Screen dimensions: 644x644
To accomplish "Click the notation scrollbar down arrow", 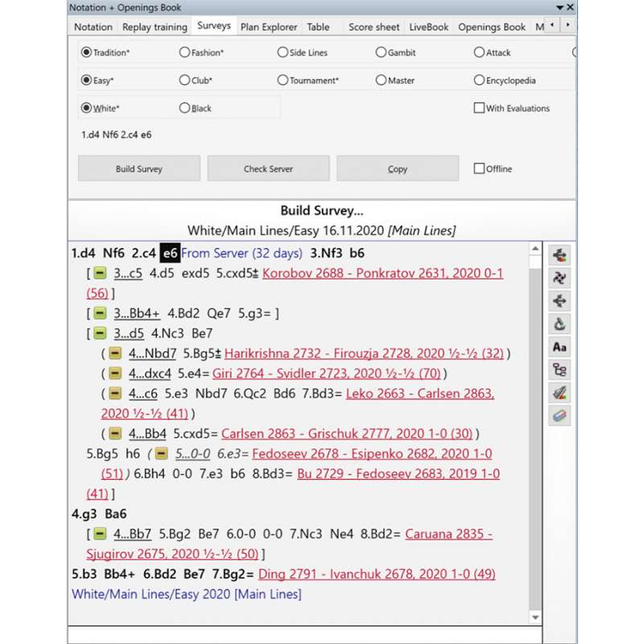I will [x=535, y=617].
